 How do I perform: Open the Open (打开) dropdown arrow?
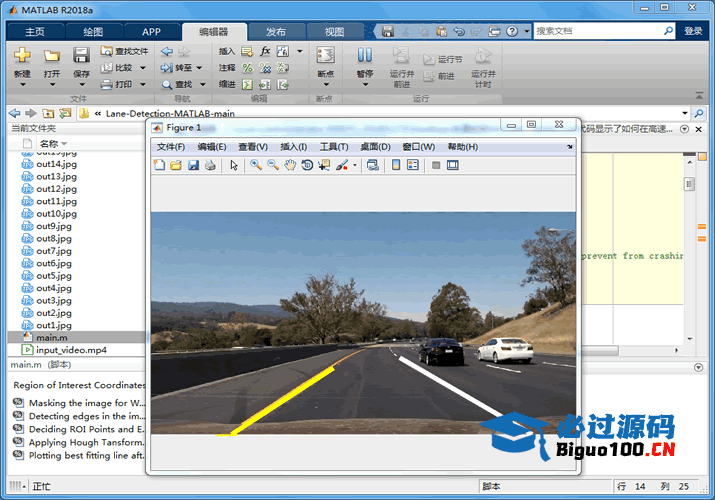52,84
